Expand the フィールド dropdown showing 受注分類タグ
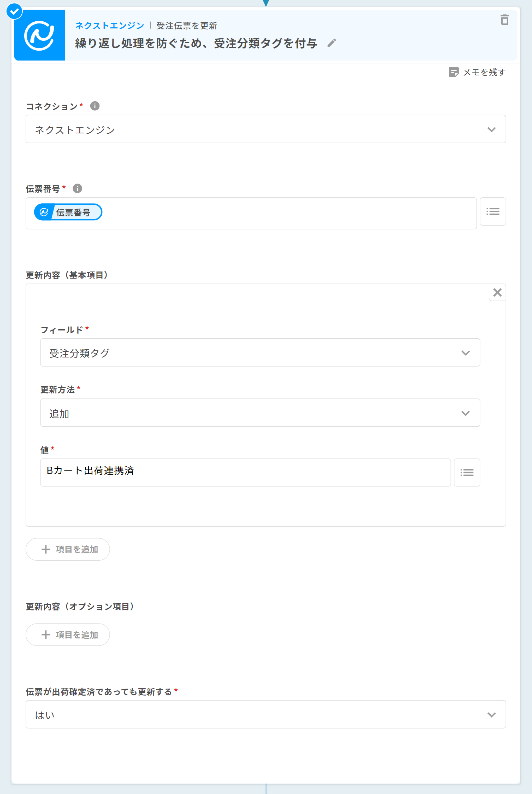 click(x=260, y=353)
